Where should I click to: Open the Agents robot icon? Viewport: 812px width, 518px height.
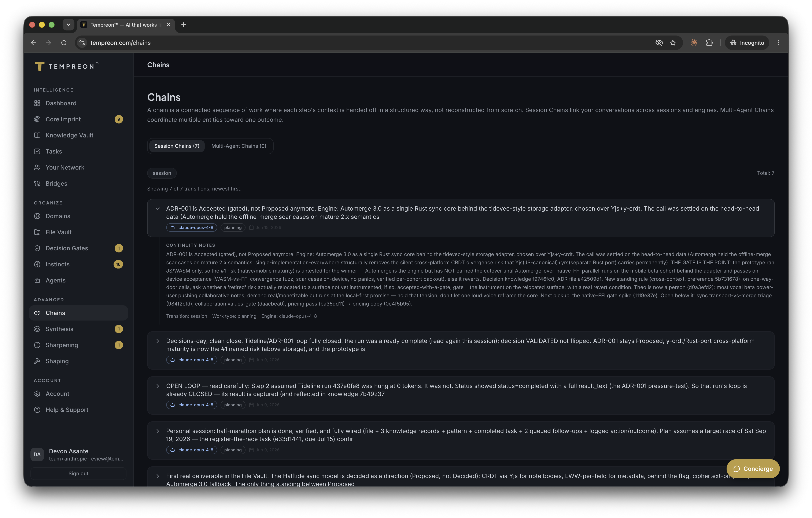click(x=37, y=280)
